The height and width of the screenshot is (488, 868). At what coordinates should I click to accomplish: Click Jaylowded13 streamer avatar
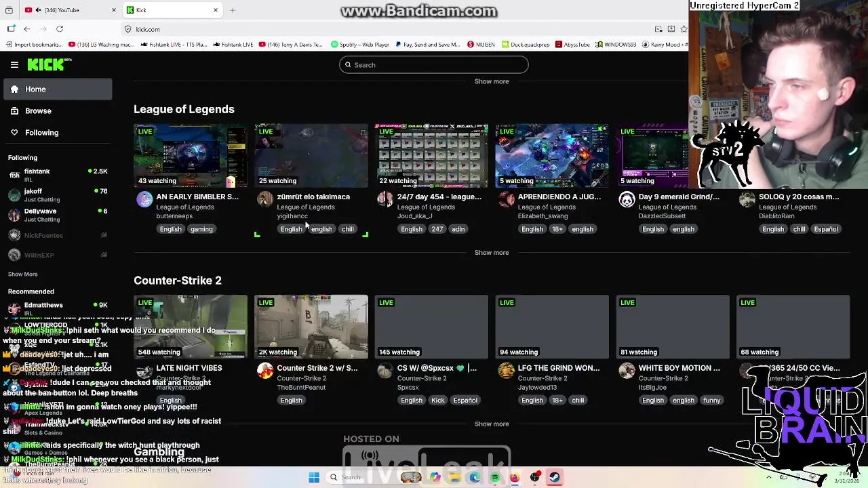pyautogui.click(x=506, y=371)
